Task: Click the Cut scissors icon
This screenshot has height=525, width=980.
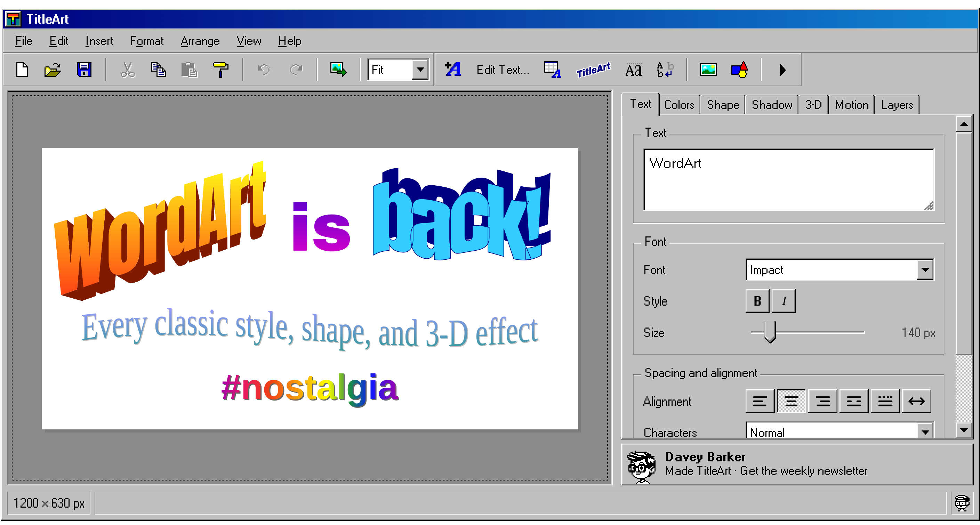Action: 128,70
